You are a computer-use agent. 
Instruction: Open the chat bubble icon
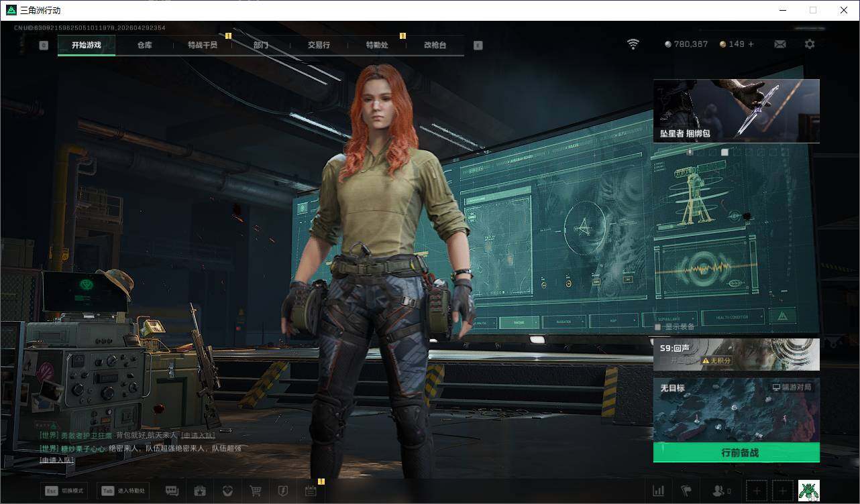point(172,491)
